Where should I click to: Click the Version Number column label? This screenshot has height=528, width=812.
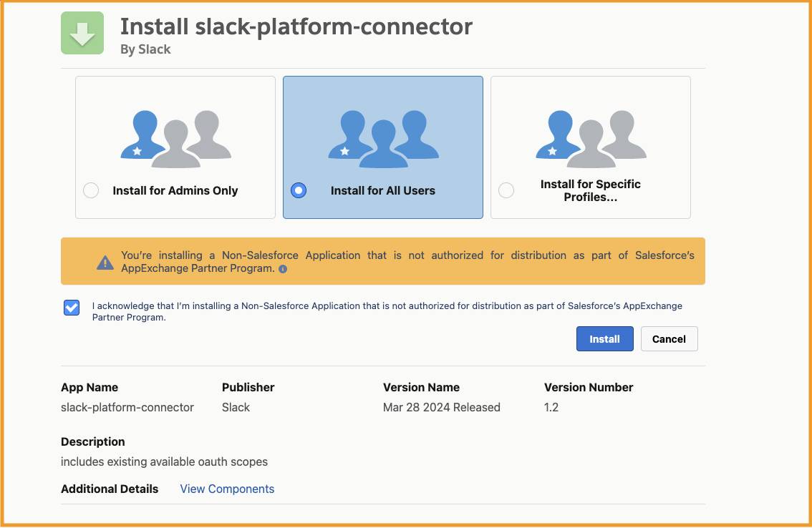589,387
